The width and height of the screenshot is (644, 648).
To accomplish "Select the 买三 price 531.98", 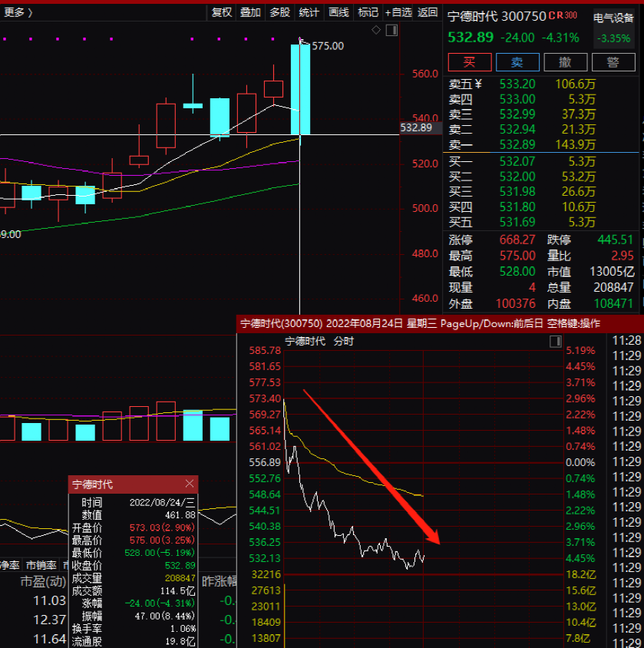I will pos(517,191).
